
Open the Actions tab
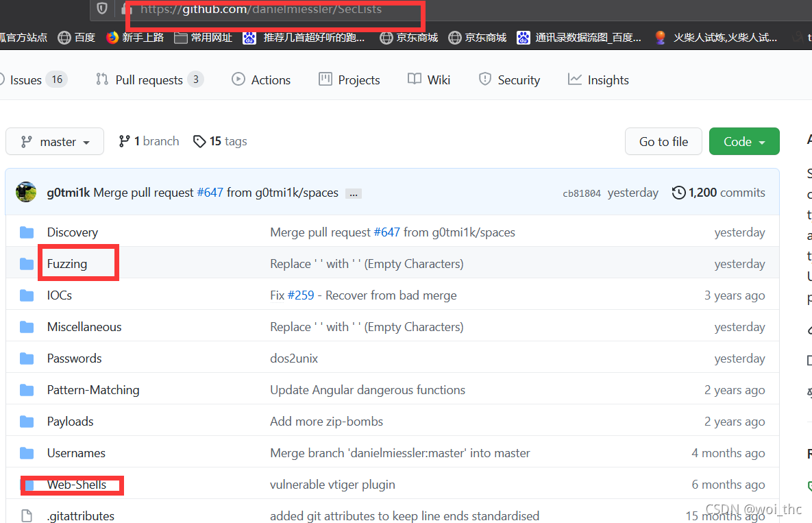point(261,80)
